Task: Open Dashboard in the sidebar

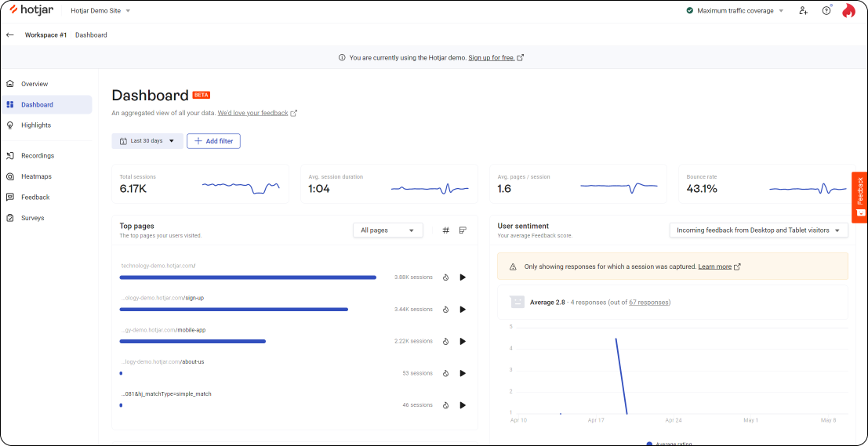Action: [x=46, y=104]
